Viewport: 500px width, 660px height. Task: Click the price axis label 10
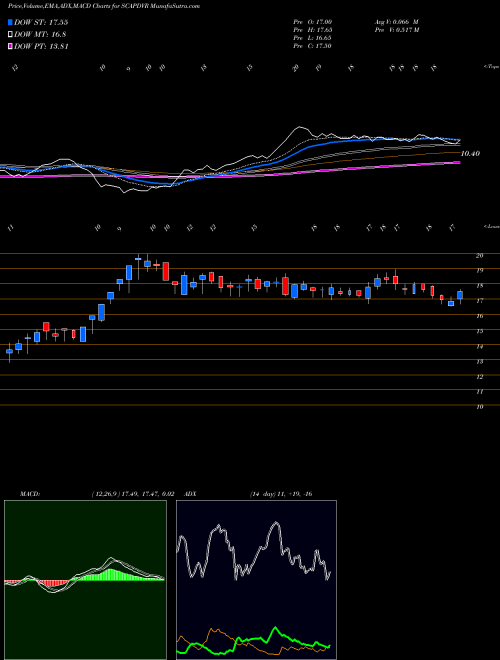click(480, 407)
